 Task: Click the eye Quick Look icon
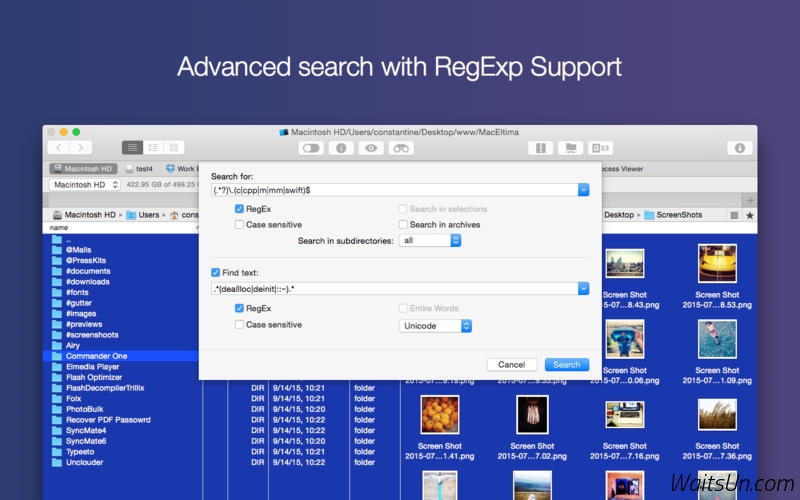tap(371, 148)
